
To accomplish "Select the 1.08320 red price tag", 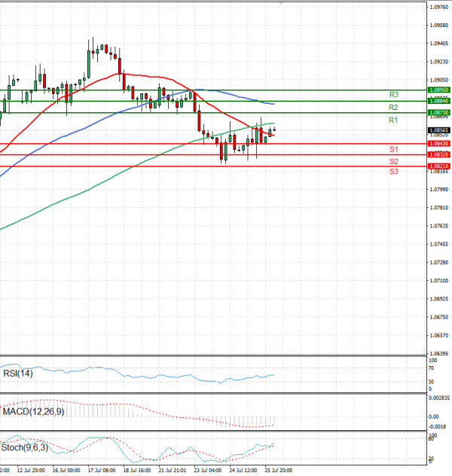I will 439,155.
